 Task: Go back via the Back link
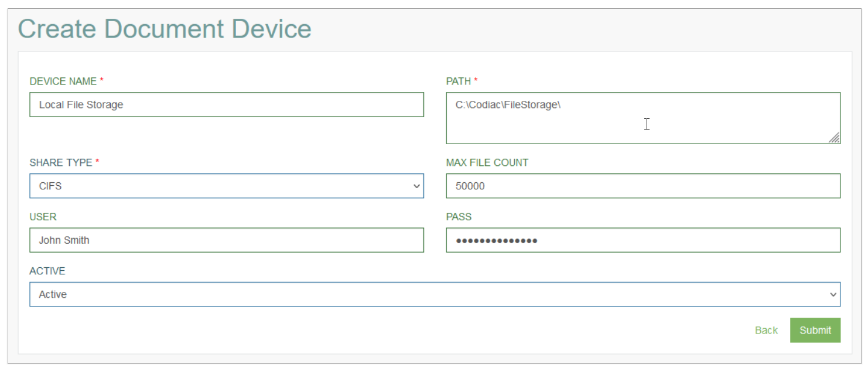tap(766, 331)
